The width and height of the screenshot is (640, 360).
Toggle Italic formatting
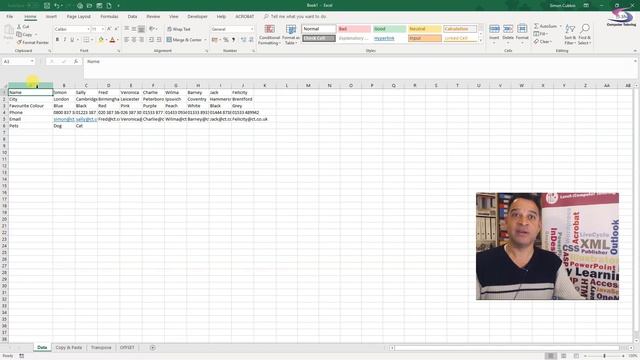coord(64,40)
